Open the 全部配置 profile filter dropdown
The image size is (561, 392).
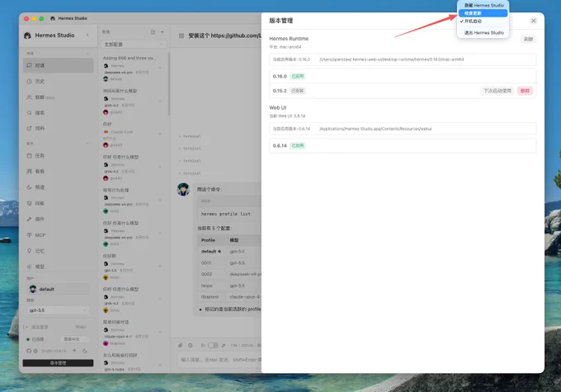point(134,45)
